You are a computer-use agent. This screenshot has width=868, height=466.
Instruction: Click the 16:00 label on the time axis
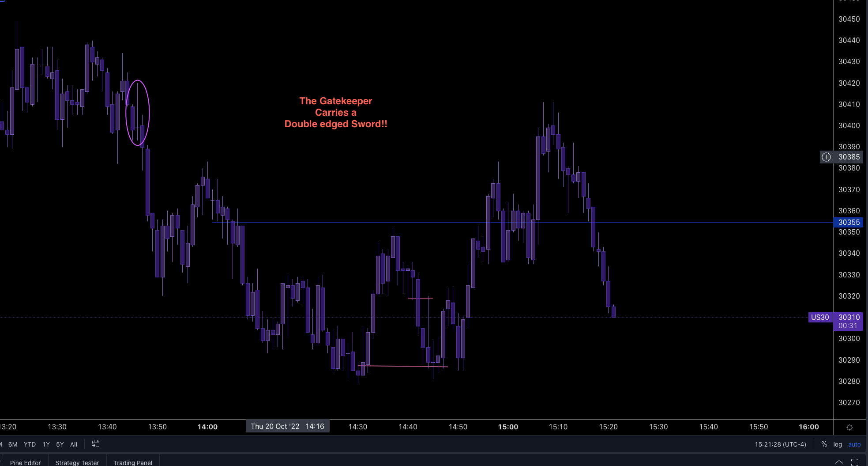808,427
